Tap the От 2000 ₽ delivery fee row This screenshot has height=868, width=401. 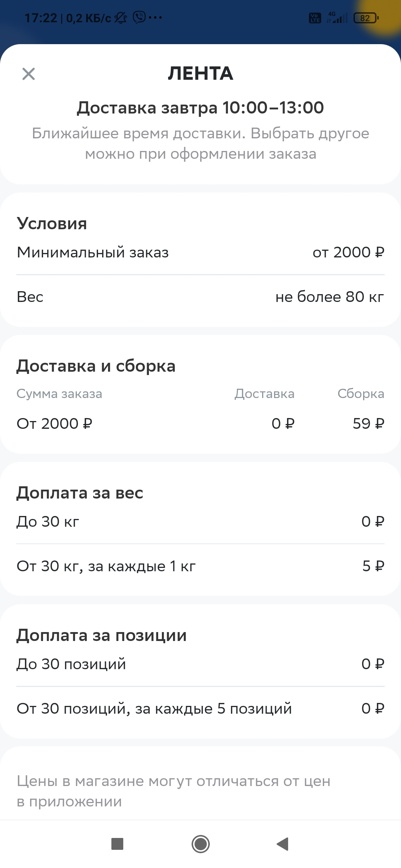pyautogui.click(x=200, y=424)
